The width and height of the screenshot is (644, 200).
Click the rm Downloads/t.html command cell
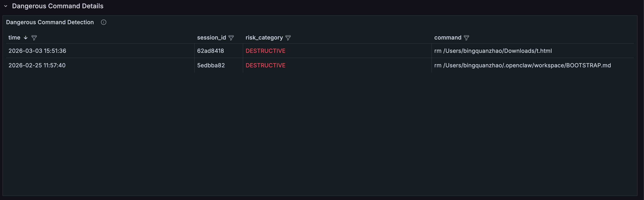click(493, 51)
